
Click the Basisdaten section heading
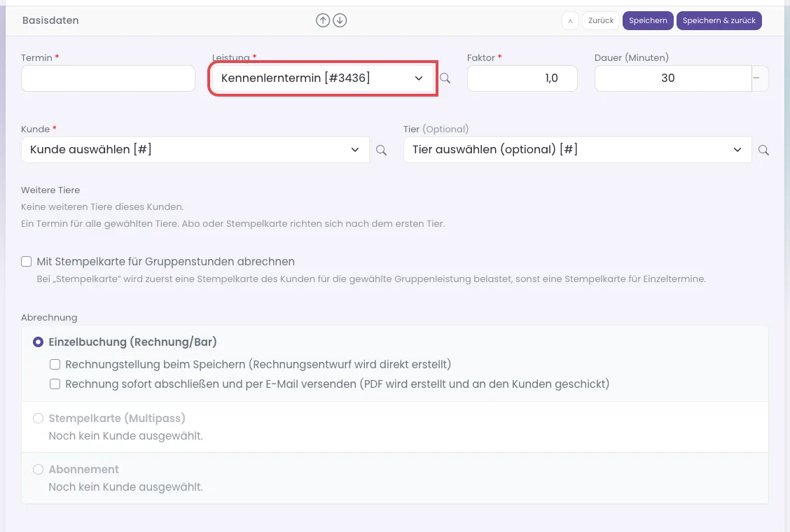coord(50,21)
